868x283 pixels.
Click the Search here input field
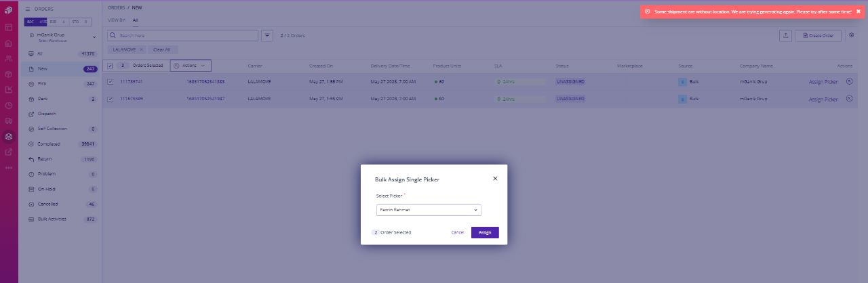[x=182, y=35]
